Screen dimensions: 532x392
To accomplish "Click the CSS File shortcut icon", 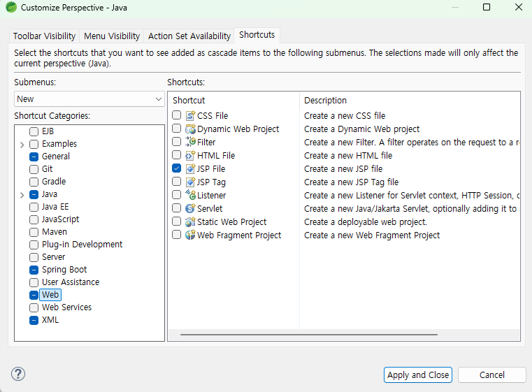I will [x=191, y=115].
